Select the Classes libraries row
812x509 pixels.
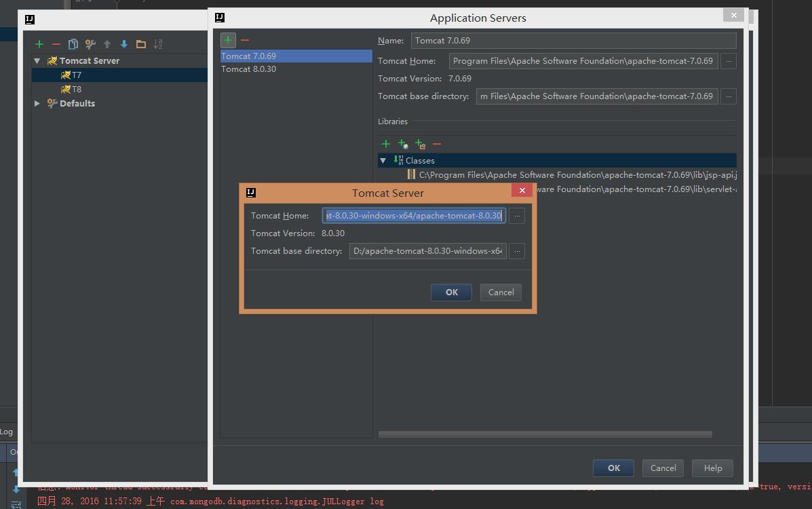click(x=557, y=161)
